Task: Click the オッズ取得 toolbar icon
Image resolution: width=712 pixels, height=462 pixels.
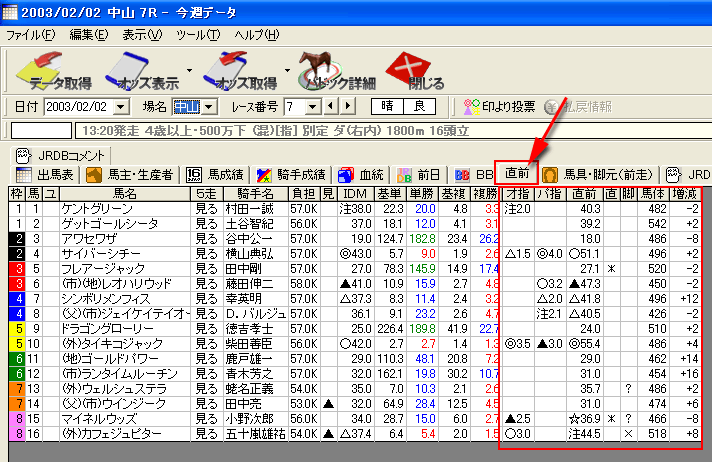Action: [x=240, y=70]
